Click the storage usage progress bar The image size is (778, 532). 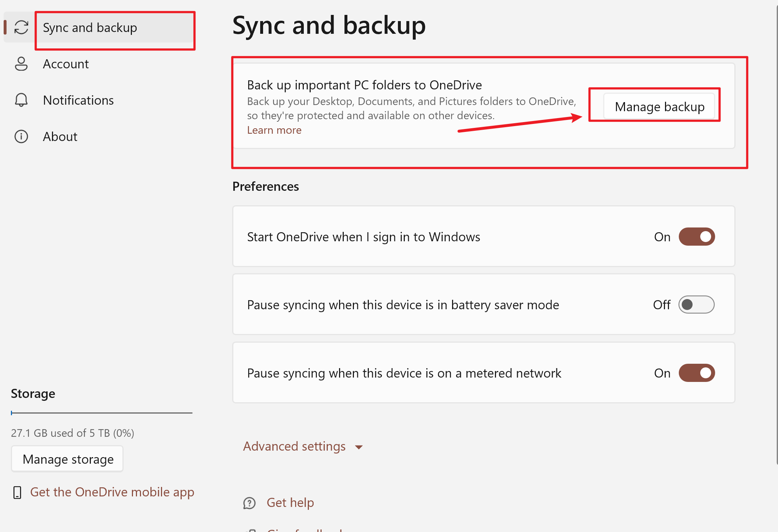(102, 413)
